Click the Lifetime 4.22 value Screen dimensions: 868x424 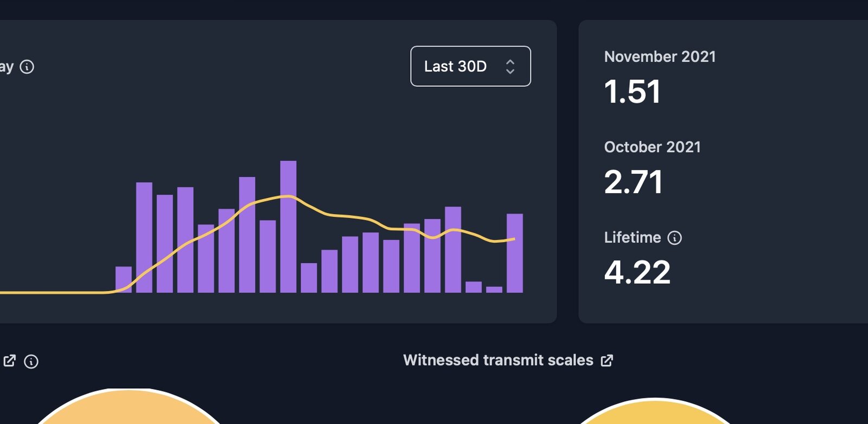tap(637, 272)
